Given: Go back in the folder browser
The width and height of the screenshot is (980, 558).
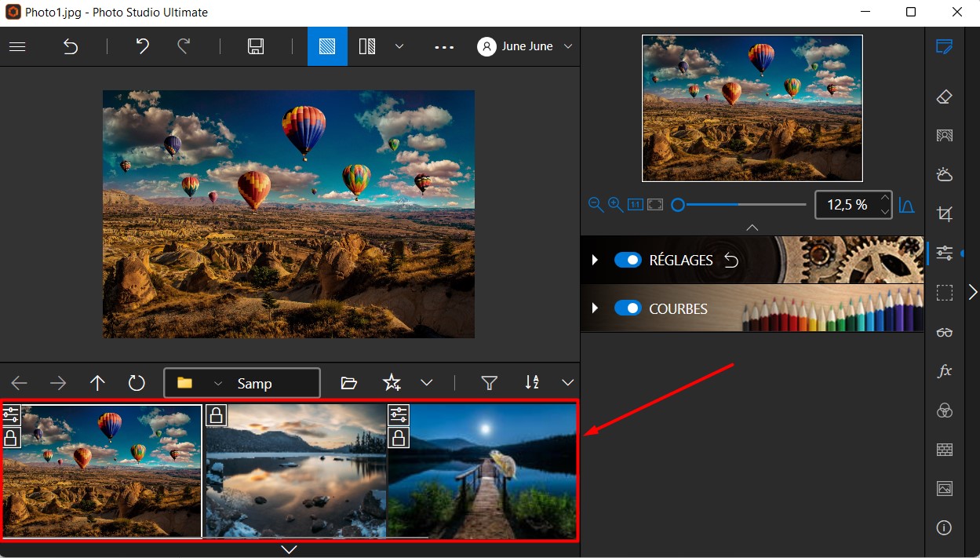Looking at the screenshot, I should [20, 383].
